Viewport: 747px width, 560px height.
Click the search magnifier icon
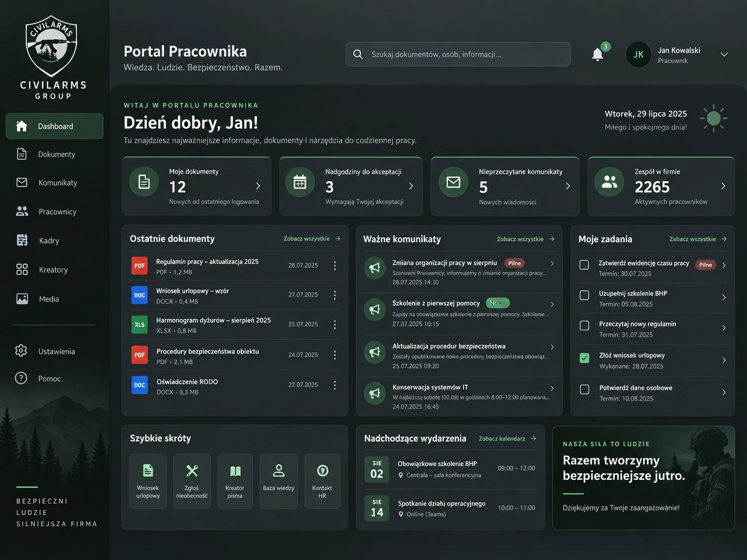point(358,54)
